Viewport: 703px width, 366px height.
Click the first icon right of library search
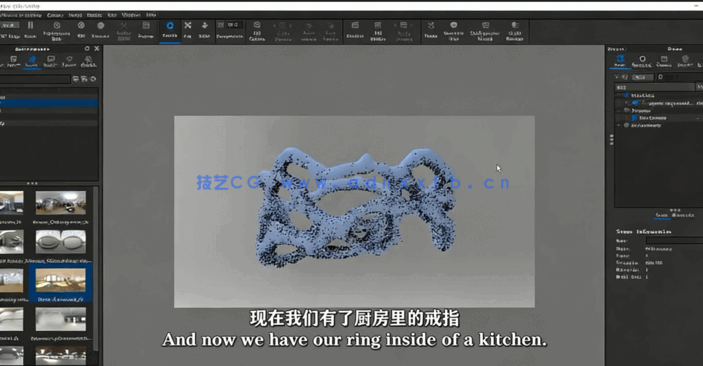pos(76,79)
